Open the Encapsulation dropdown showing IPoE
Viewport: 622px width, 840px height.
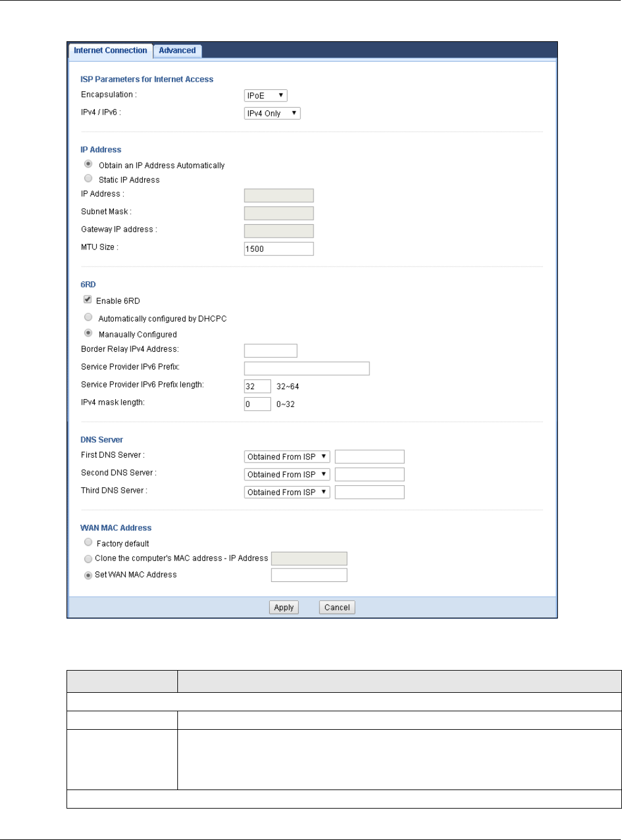tap(265, 95)
